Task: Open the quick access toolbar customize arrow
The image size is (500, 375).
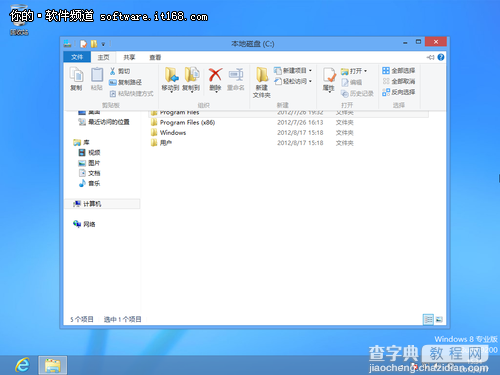Action: 103,44
